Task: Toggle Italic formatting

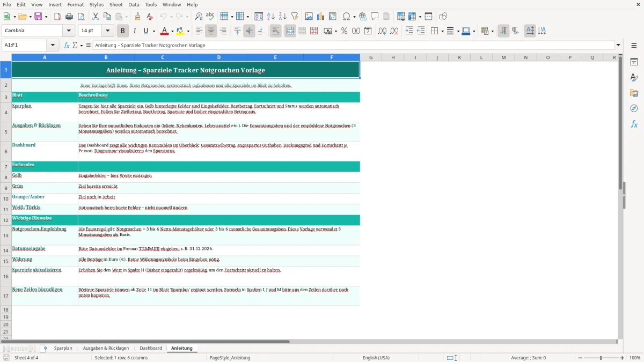Action: click(135, 31)
